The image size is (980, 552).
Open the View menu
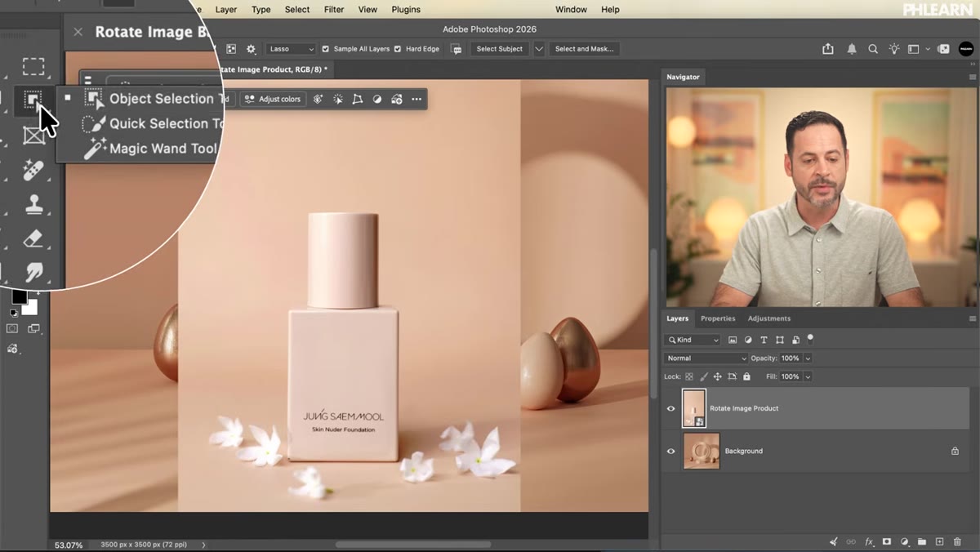(x=367, y=10)
